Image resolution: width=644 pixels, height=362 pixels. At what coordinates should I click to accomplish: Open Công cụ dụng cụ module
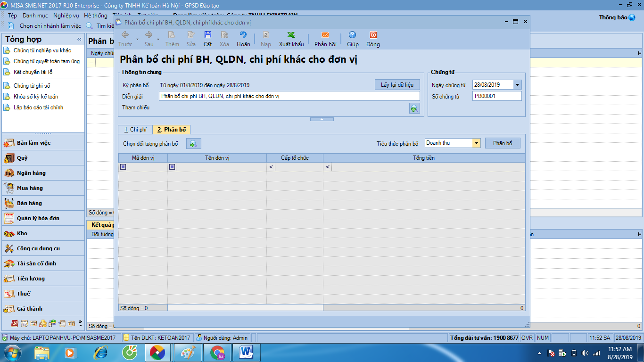pyautogui.click(x=43, y=248)
